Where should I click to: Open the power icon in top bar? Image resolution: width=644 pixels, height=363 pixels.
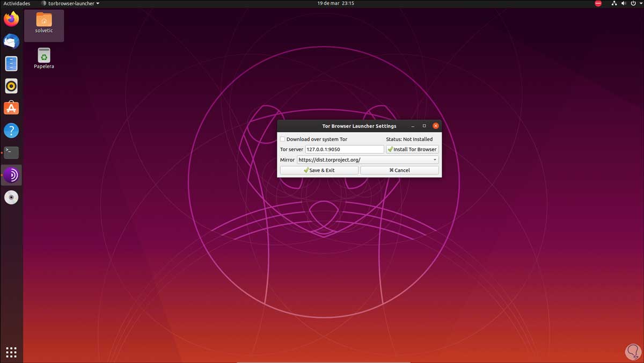point(633,3)
